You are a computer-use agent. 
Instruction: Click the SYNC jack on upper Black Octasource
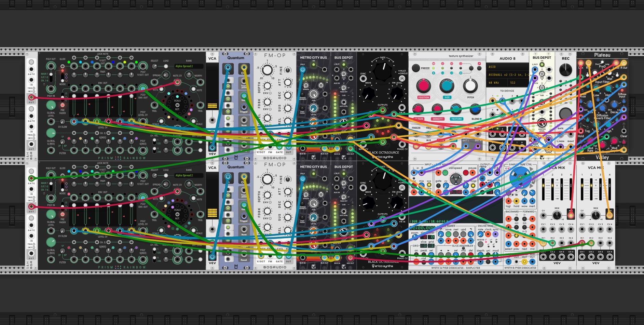pos(363,78)
